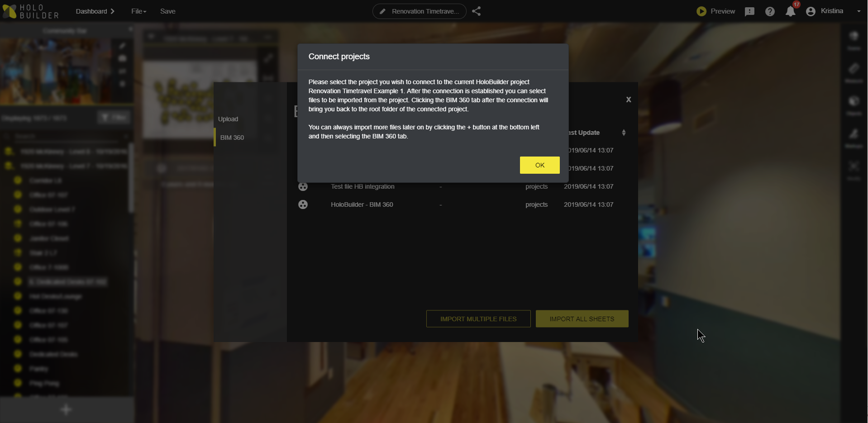Image resolution: width=868 pixels, height=423 pixels.
Task: Sort by Last Update column arrows
Action: click(x=624, y=133)
